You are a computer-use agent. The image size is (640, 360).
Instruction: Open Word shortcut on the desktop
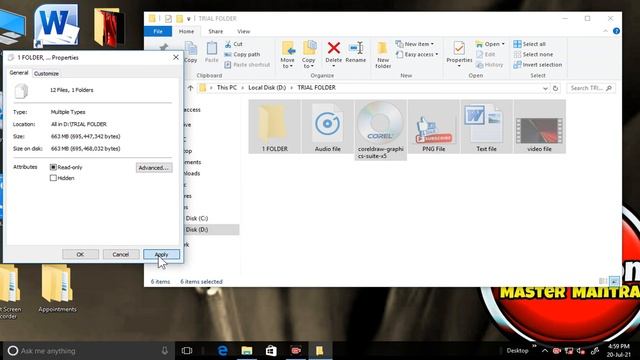[x=56, y=25]
